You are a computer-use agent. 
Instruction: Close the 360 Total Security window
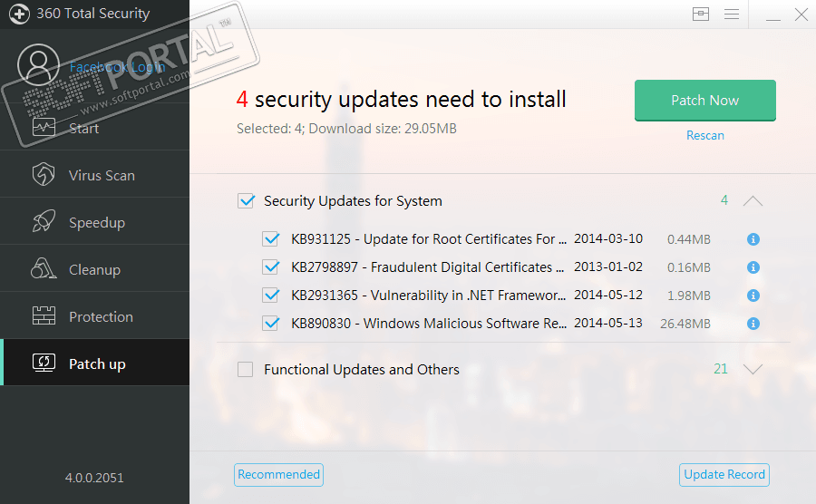pos(801,15)
